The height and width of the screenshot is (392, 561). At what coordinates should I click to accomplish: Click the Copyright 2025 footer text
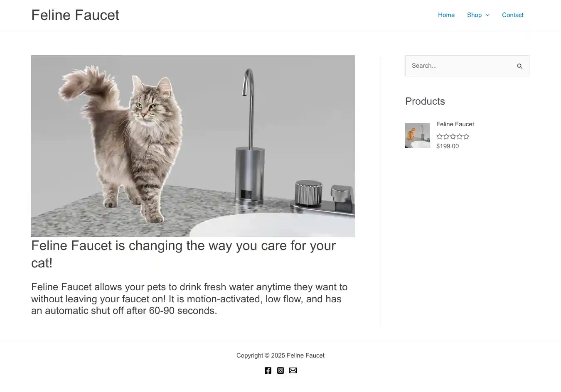point(280,355)
